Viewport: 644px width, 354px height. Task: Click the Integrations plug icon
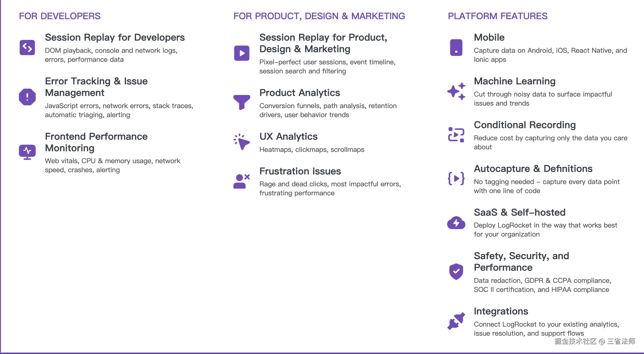tap(456, 321)
